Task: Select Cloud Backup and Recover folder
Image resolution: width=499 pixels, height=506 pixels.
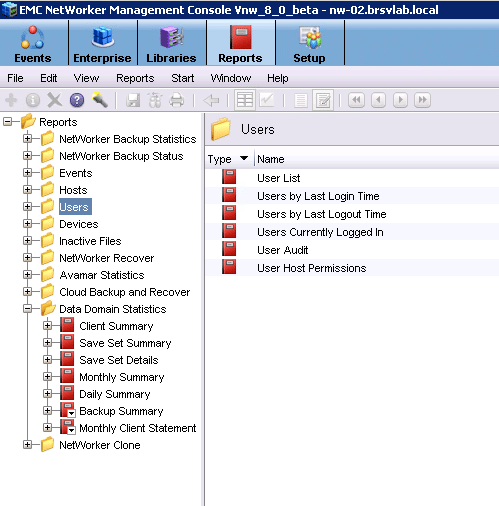Action: 125,292
